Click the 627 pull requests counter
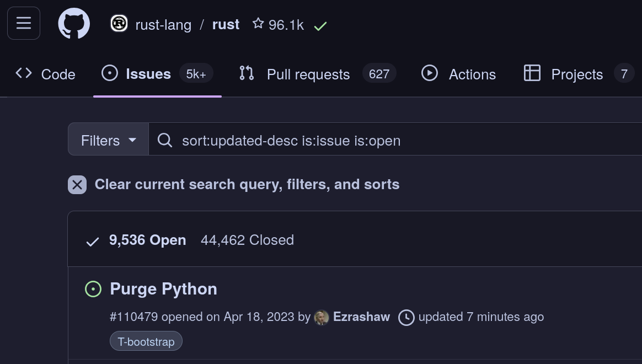This screenshot has width=642, height=364. [x=379, y=74]
